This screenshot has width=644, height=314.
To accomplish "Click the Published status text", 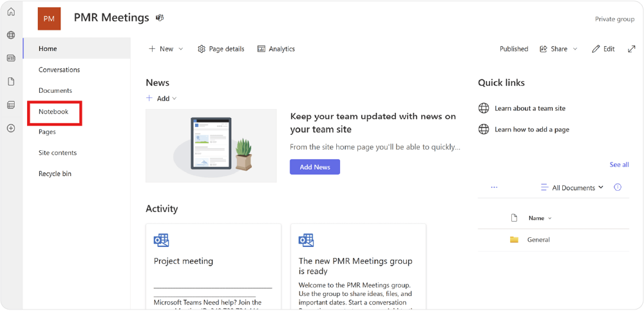I will pyautogui.click(x=514, y=49).
